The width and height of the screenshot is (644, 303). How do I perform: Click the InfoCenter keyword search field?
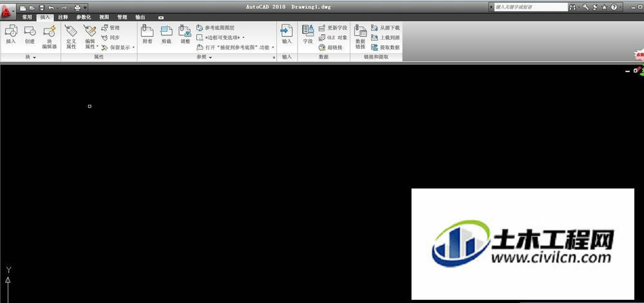531,7
